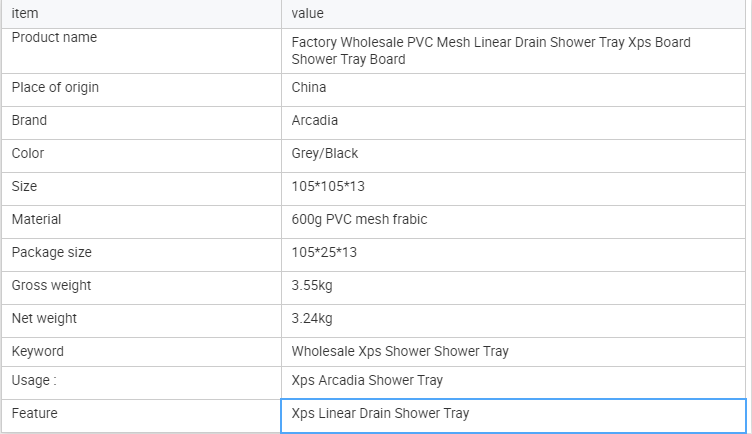Click the '105*25*13' package size value
The height and width of the screenshot is (434, 752).
click(x=324, y=252)
